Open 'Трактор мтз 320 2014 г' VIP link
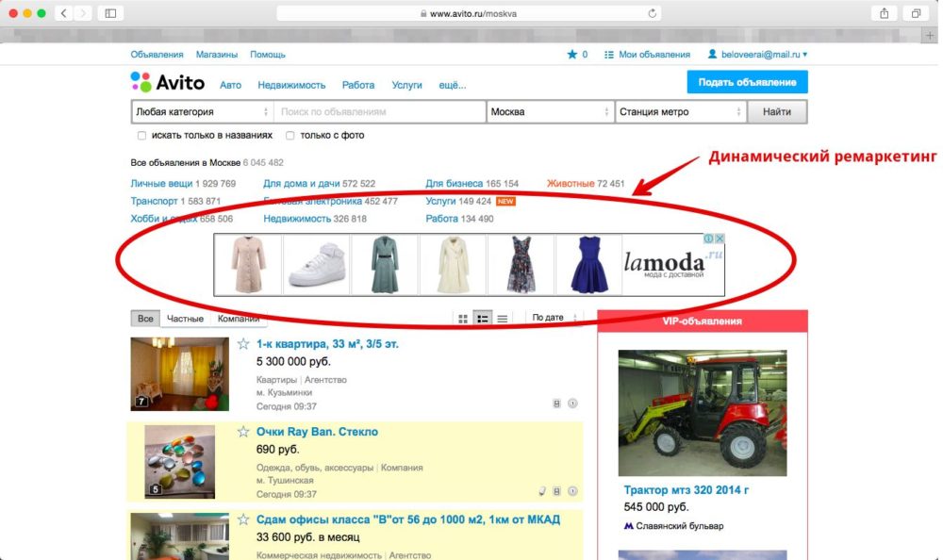Image resolution: width=943 pixels, height=560 pixels. click(x=687, y=490)
